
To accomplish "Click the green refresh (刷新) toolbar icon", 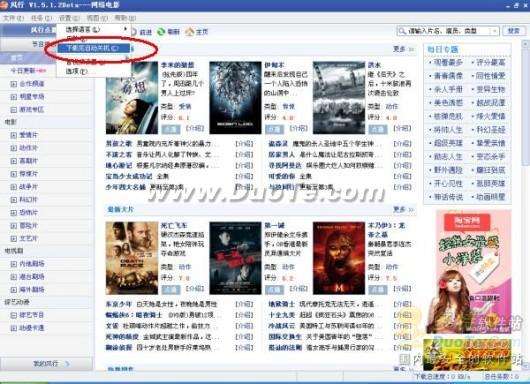I will click(161, 31).
